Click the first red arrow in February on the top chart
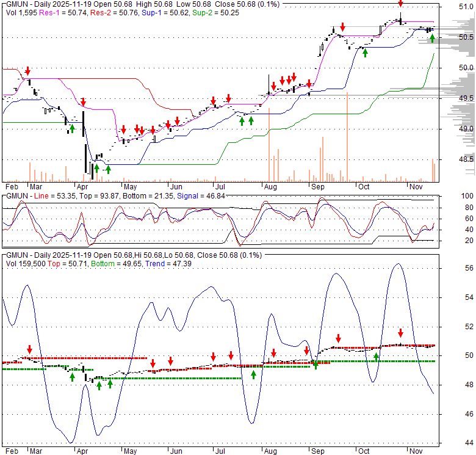This screenshot has width=476, height=455. 27,71
